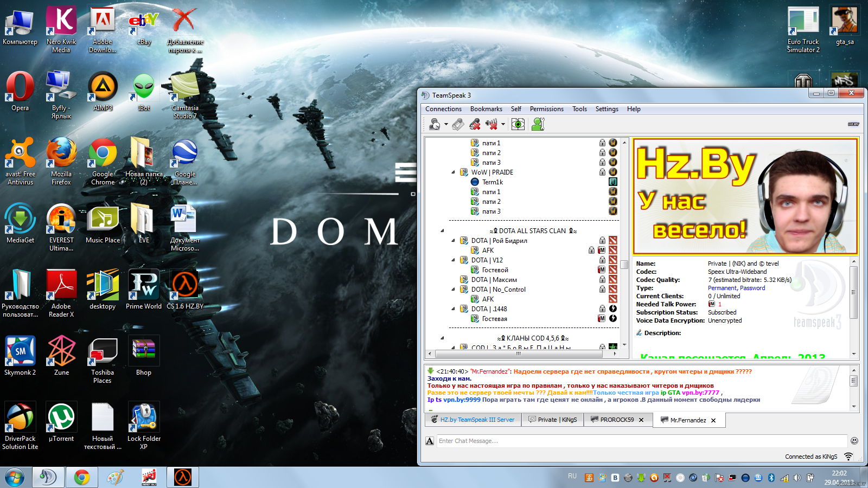Toggle Subscribe to All Channels eye icon
The height and width of the screenshot is (488, 868).
(x=518, y=124)
